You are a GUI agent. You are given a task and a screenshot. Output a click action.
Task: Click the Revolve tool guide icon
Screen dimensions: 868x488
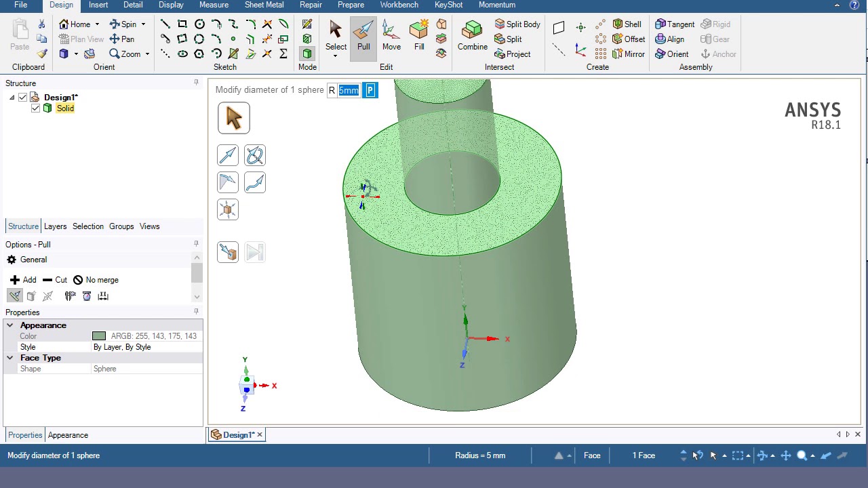tap(255, 156)
